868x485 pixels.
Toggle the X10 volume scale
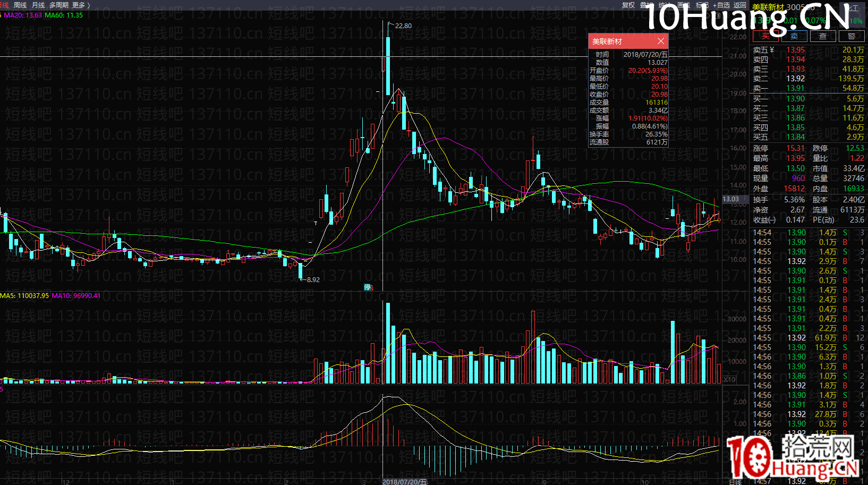(x=729, y=379)
